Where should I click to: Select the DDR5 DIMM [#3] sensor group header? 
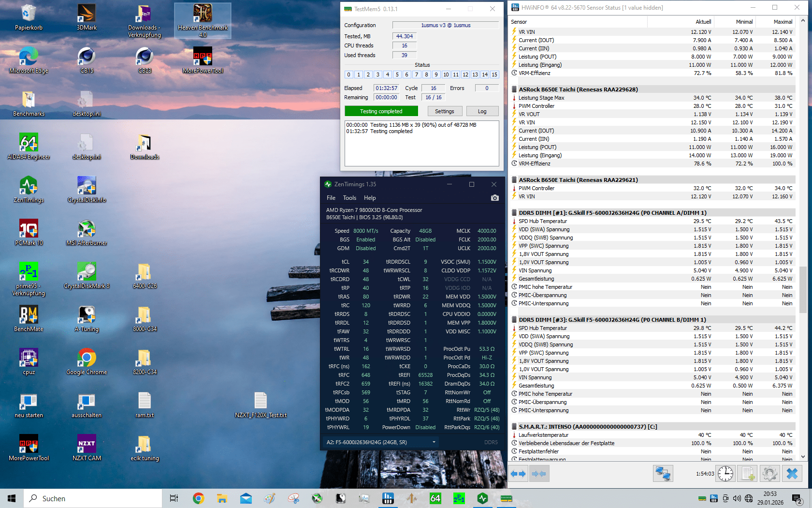point(653,320)
